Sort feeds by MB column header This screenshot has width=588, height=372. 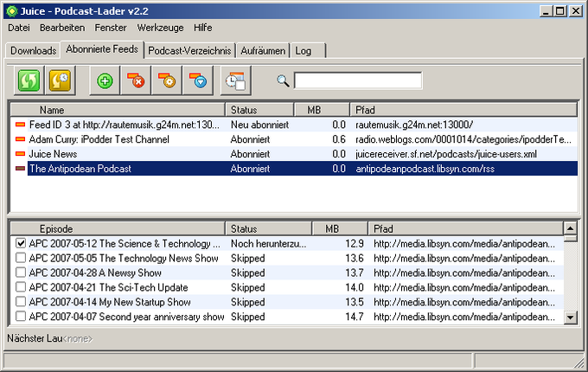click(x=323, y=110)
